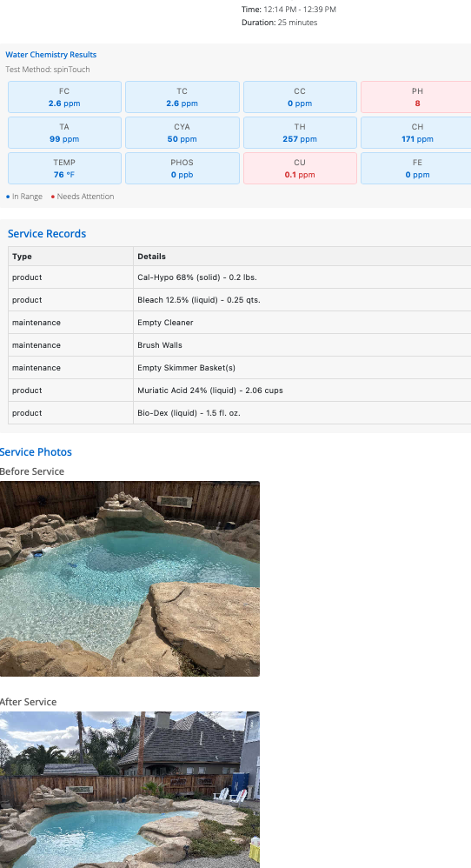471x868 pixels.
Task: Click the Test Method: spinTouch text
Action: tap(48, 70)
